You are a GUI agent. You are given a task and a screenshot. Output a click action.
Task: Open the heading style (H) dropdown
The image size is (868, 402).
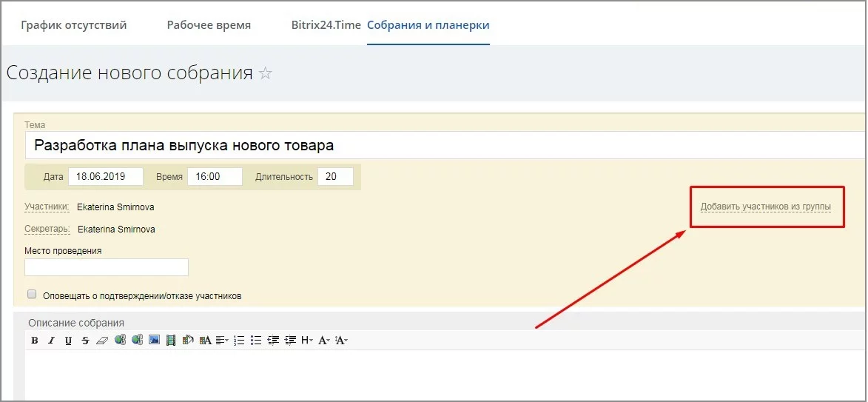[307, 341]
